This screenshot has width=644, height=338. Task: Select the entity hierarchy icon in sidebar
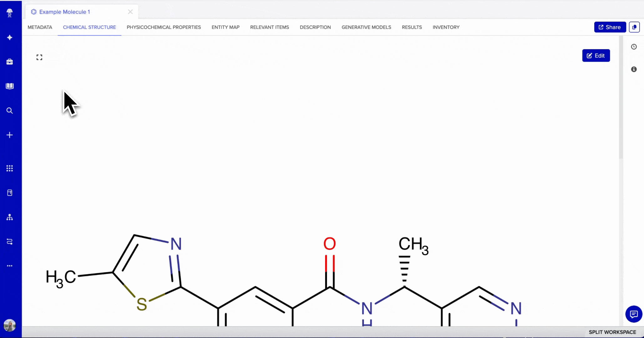(x=10, y=217)
